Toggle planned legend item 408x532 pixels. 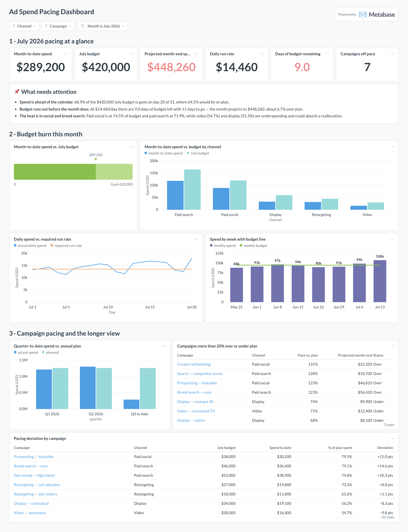(x=50, y=352)
